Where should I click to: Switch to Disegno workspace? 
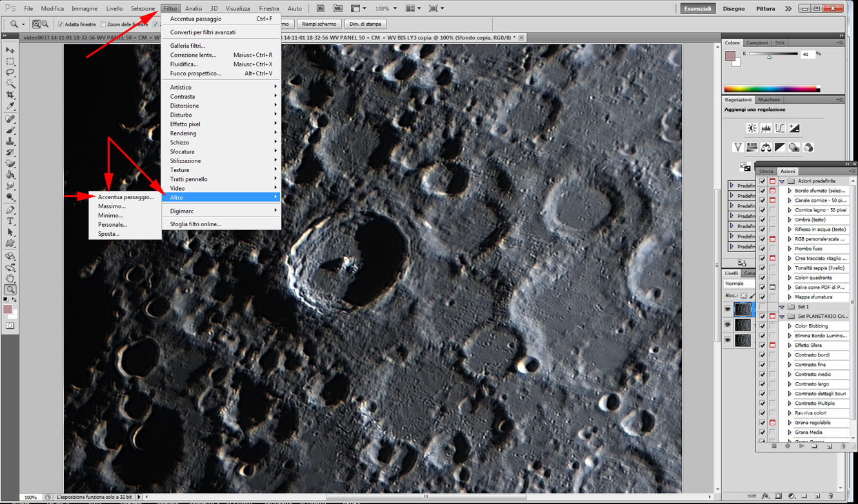coord(733,8)
